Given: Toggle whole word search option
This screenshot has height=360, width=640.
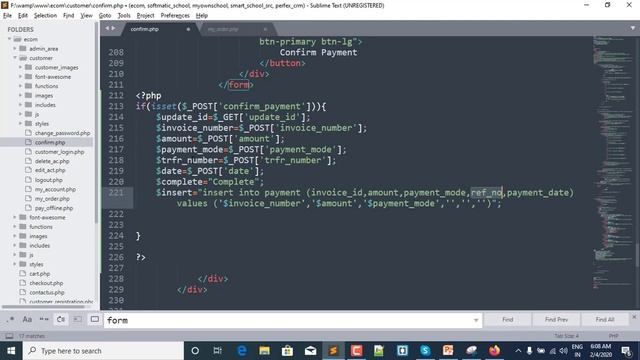Looking at the screenshot, I should (44, 320).
